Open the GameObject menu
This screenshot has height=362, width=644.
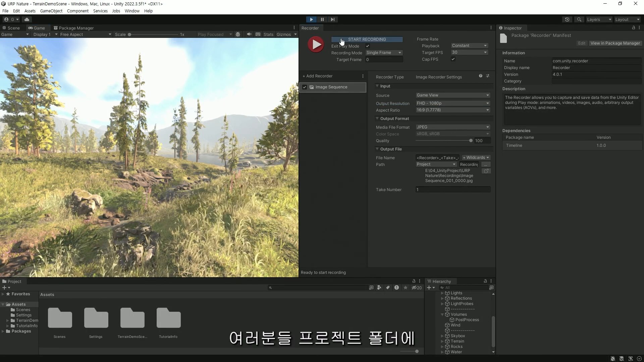[x=51, y=11]
